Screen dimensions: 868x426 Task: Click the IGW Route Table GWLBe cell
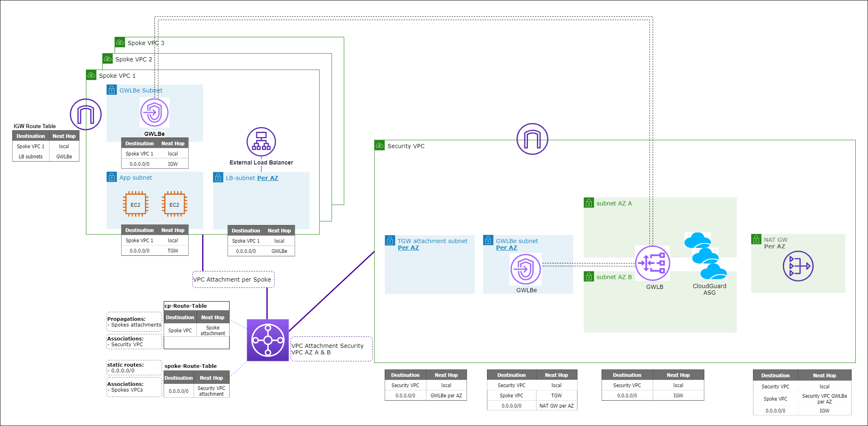(x=64, y=157)
